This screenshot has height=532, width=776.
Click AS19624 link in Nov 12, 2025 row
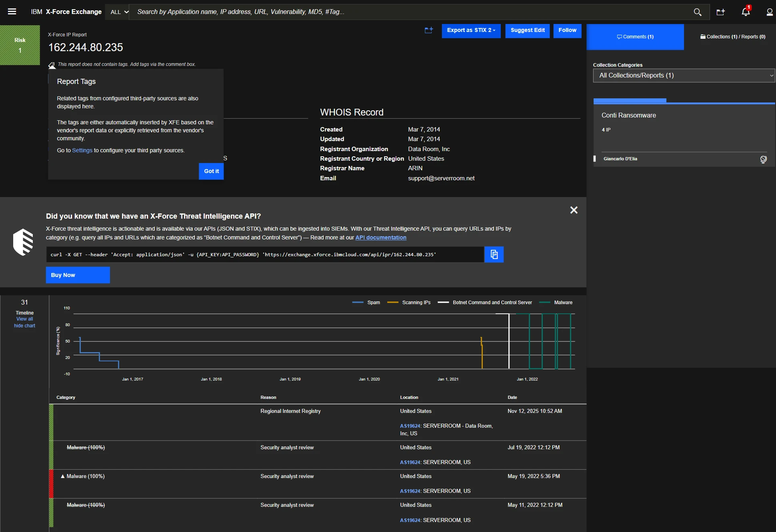point(410,426)
